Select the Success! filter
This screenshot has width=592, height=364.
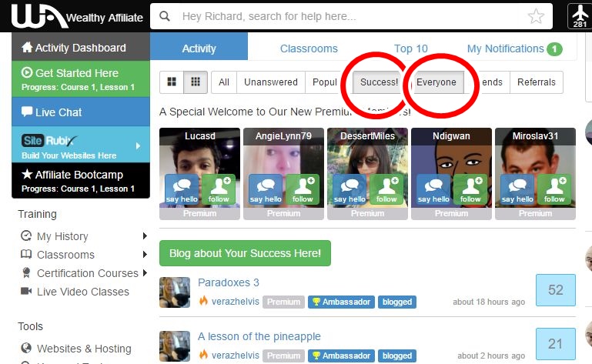click(378, 82)
